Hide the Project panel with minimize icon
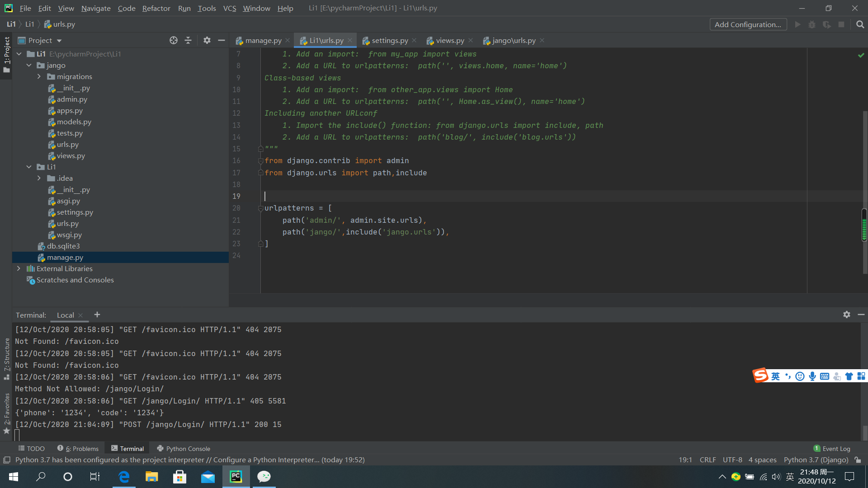The height and width of the screenshot is (488, 868). click(x=222, y=41)
